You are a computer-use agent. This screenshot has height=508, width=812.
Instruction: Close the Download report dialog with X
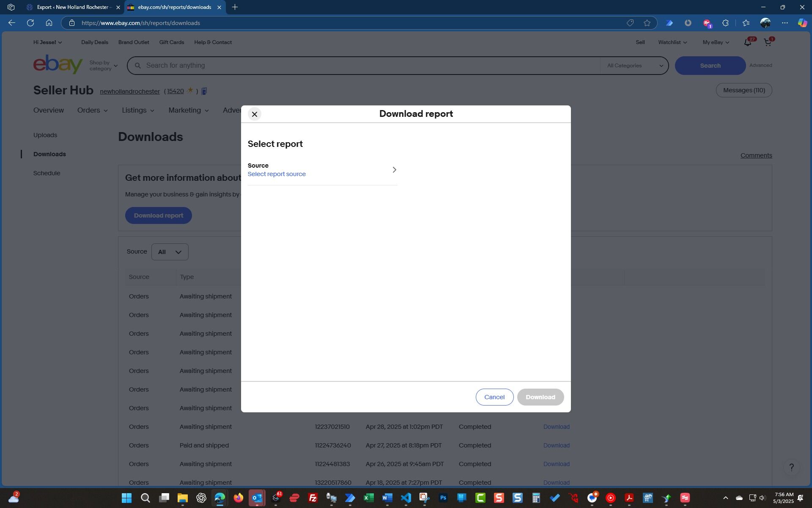point(254,114)
